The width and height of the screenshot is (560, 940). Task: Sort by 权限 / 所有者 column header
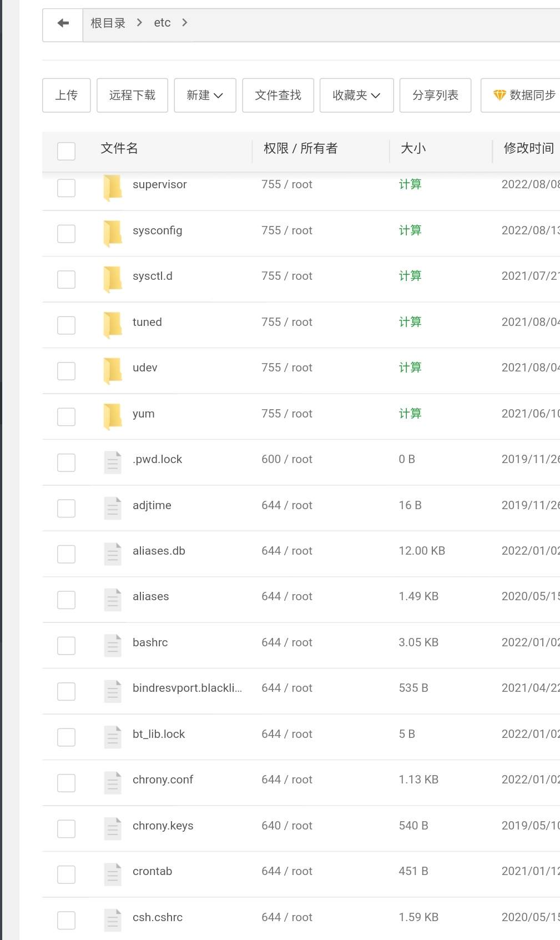coord(300,148)
